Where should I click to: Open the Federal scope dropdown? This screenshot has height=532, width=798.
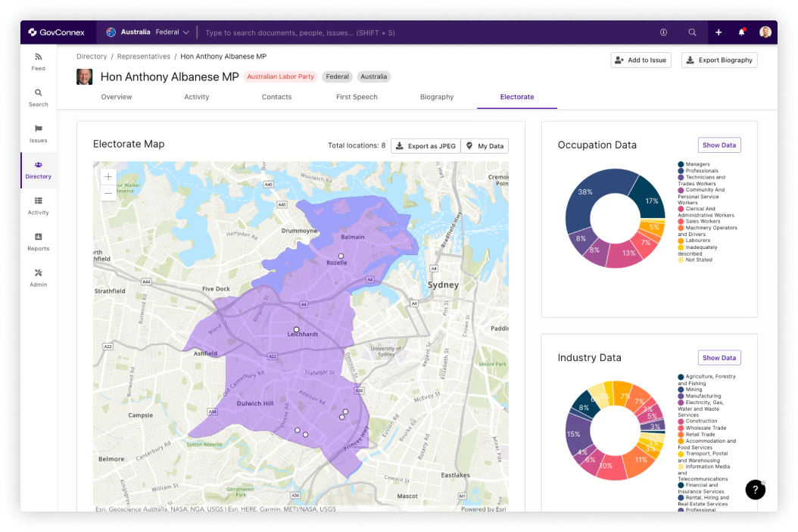click(x=172, y=33)
